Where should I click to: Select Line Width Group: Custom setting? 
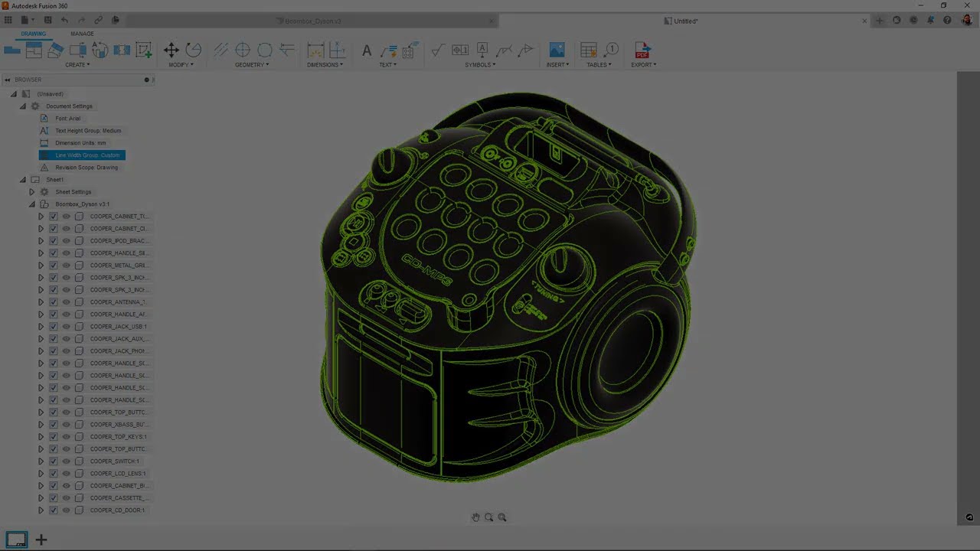click(82, 155)
